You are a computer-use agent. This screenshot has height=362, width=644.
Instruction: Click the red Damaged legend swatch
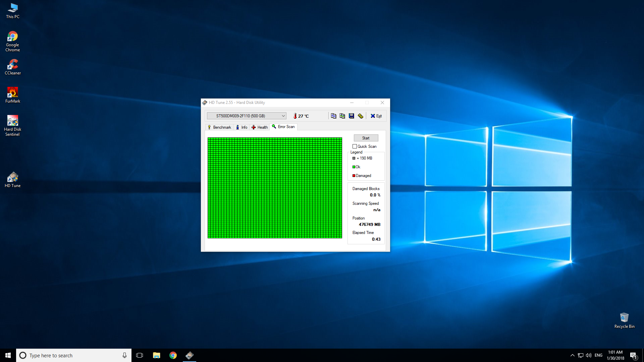pos(354,176)
